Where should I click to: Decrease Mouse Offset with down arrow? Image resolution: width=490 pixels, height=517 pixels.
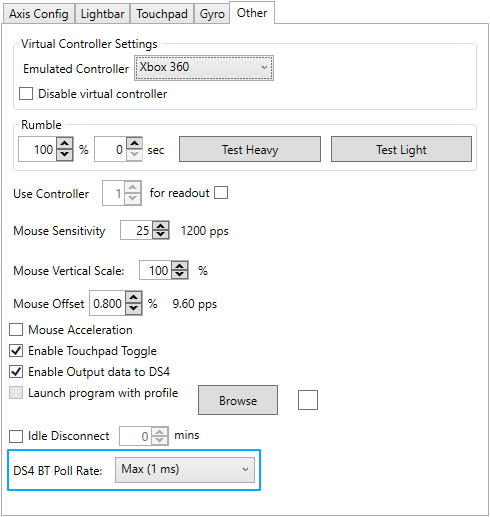[x=134, y=309]
